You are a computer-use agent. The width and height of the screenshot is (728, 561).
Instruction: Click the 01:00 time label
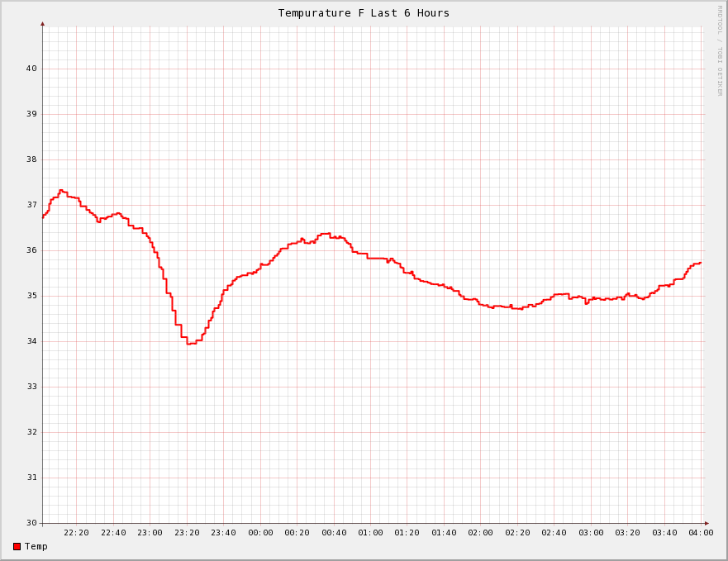(371, 533)
